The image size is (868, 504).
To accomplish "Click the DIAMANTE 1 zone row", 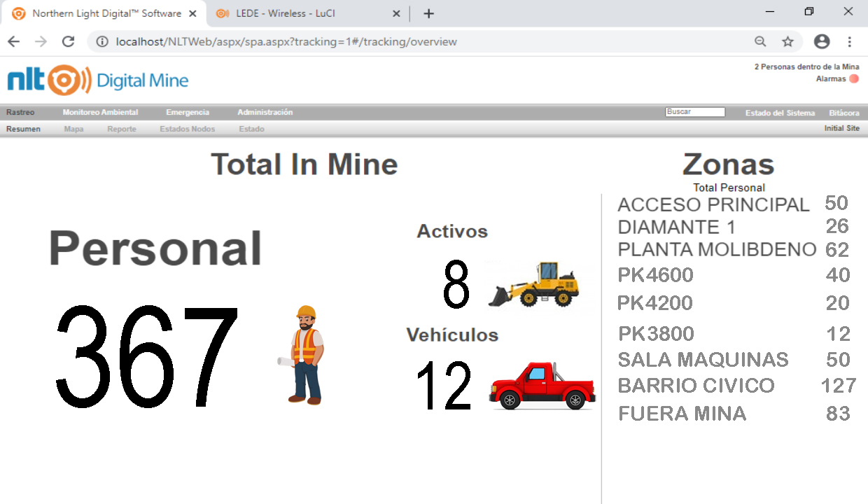I will pos(733,227).
